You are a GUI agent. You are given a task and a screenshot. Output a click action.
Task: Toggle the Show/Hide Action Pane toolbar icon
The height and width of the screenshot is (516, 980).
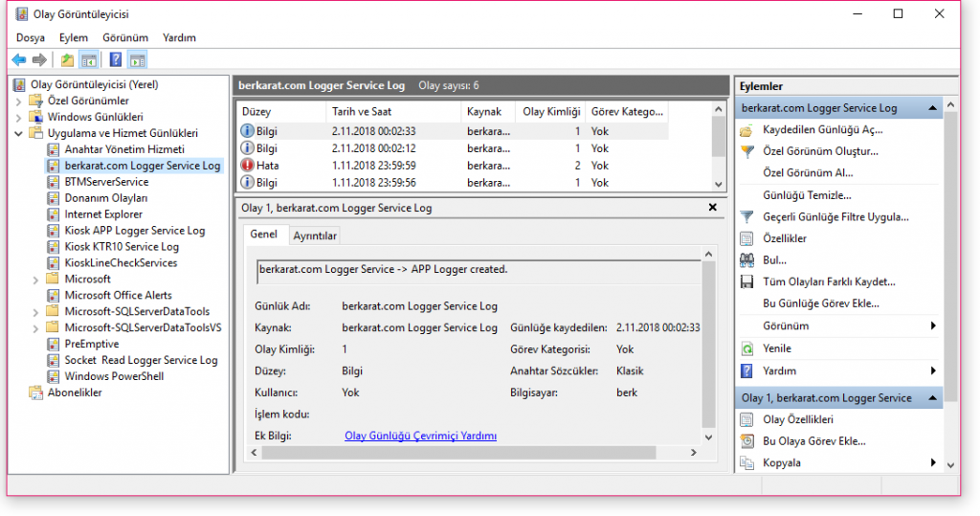pos(138,60)
